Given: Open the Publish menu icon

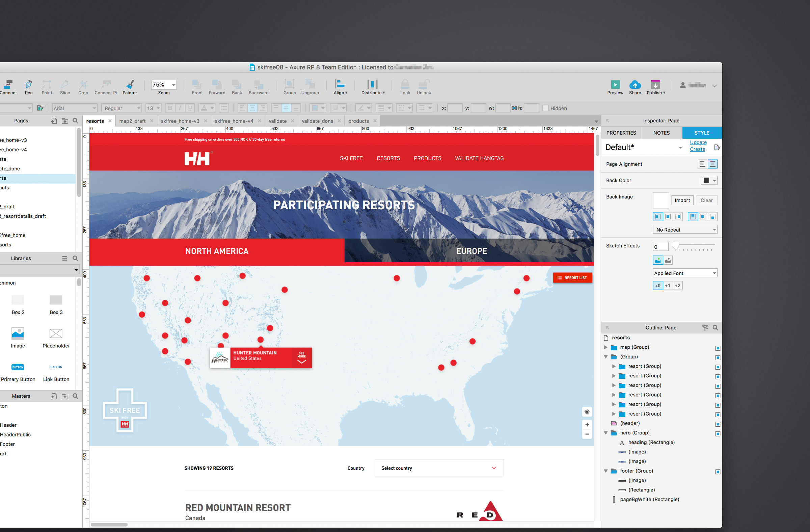Looking at the screenshot, I should point(655,84).
